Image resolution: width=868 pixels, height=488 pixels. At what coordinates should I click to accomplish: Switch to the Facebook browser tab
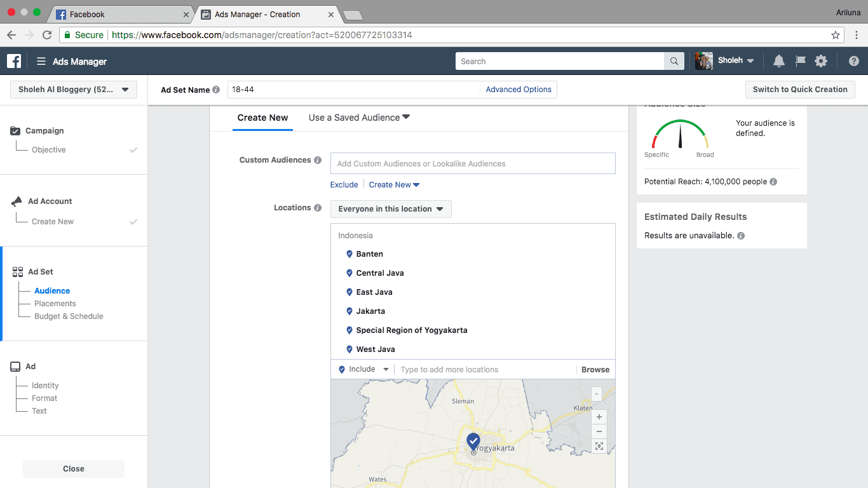pyautogui.click(x=121, y=14)
